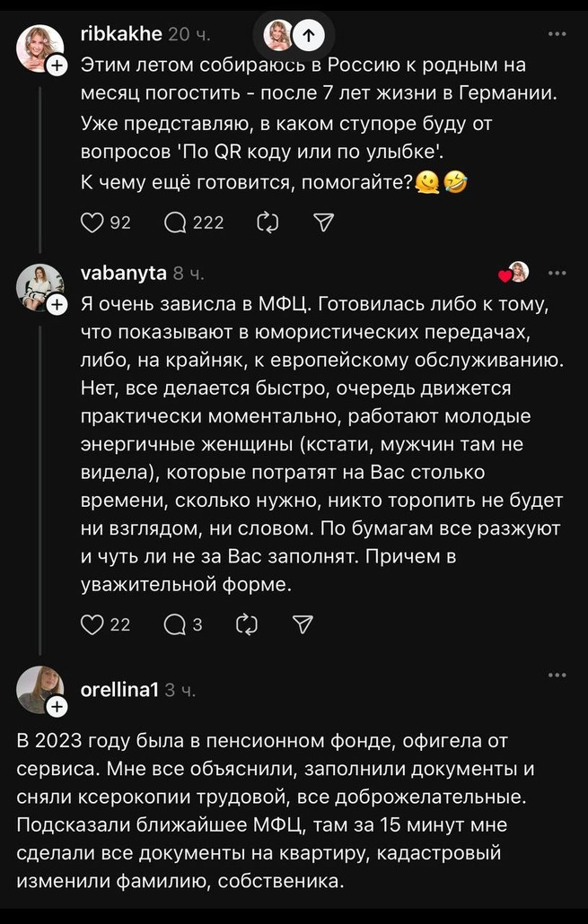
Task: Open orellina1's profile via username
Action: click(119, 690)
